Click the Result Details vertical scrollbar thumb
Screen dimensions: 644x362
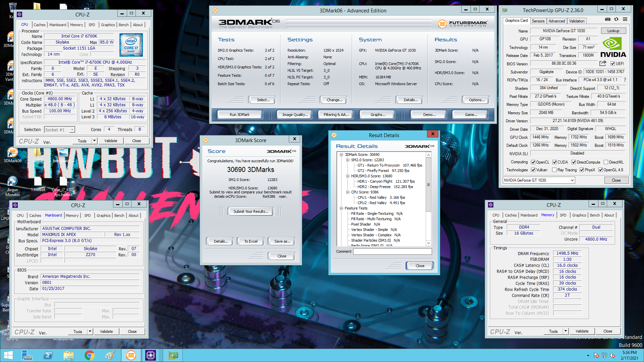click(x=428, y=185)
